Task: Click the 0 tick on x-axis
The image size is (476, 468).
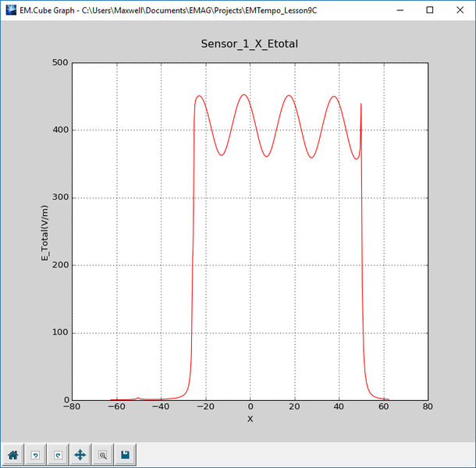Action: 250,406
